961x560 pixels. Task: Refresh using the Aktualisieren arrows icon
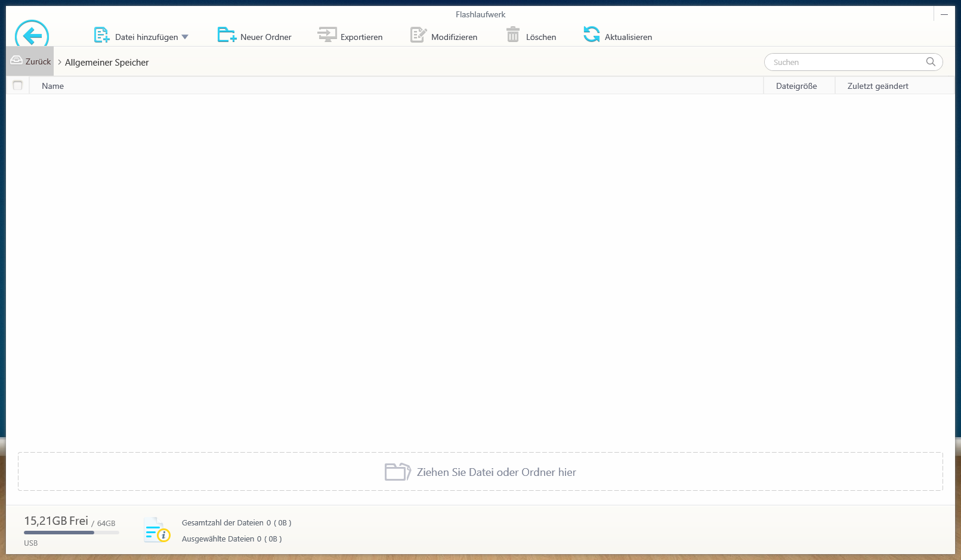click(x=591, y=35)
